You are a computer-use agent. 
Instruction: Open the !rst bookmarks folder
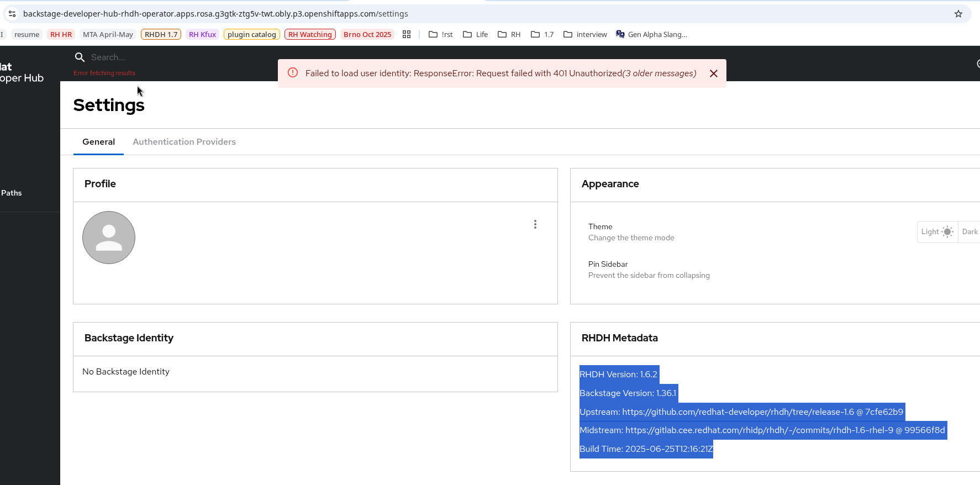tap(441, 34)
